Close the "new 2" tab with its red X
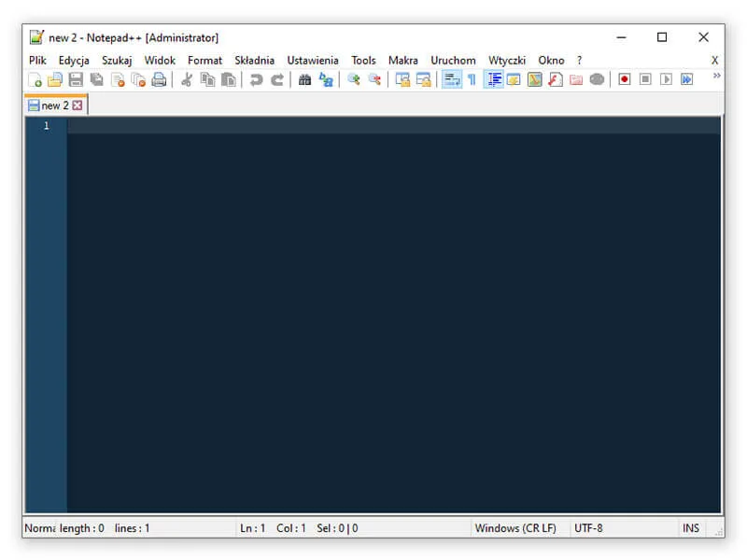The height and width of the screenshot is (560, 747). click(x=78, y=105)
